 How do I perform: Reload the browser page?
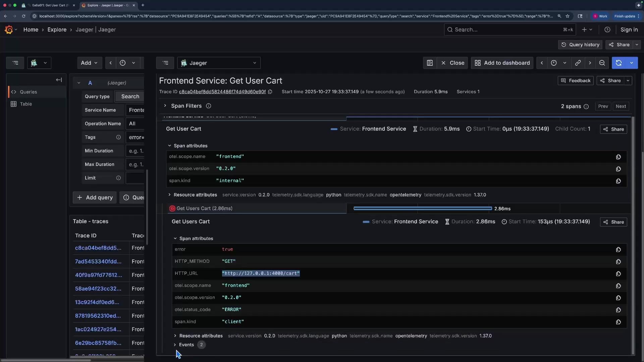tap(23, 16)
